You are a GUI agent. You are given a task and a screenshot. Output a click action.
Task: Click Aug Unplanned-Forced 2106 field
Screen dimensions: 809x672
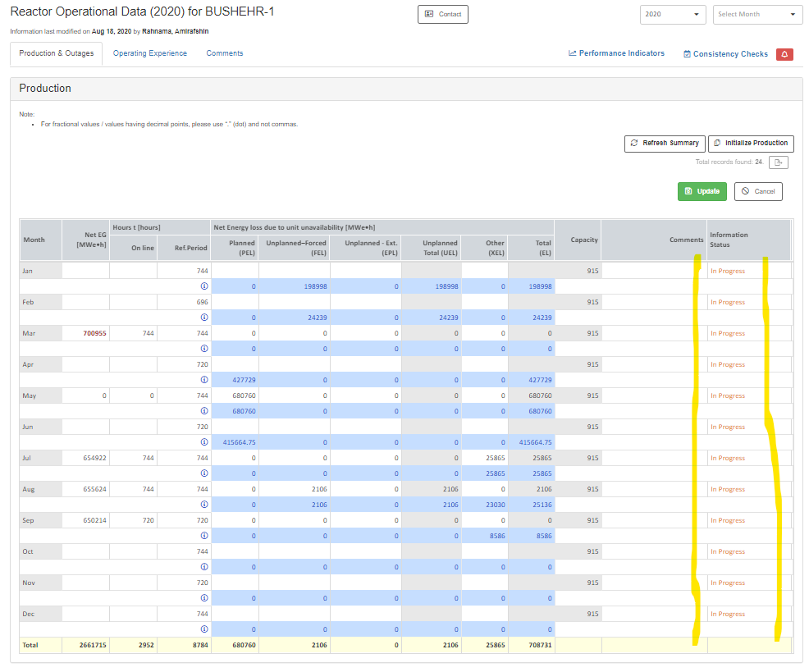point(294,489)
